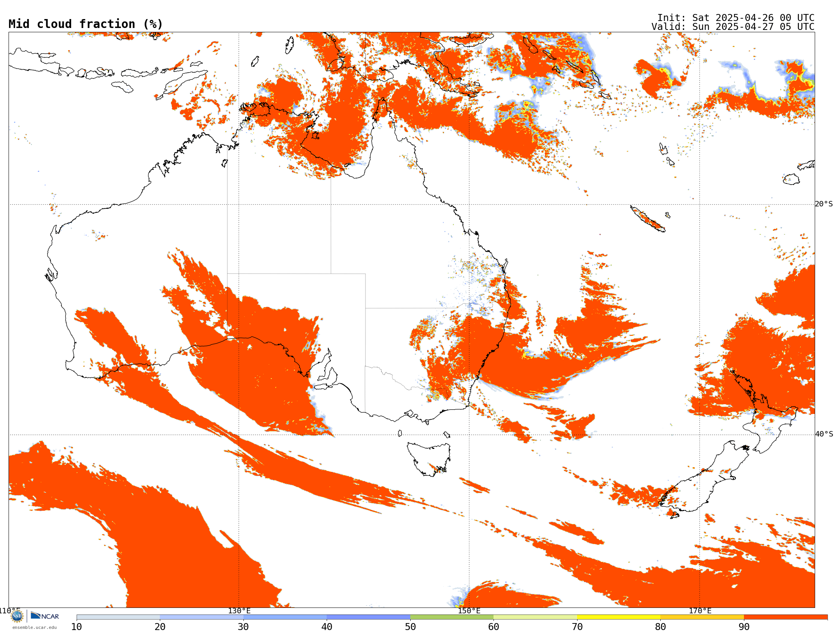The height and width of the screenshot is (632, 840).
Task: Click the 40°S latitude label
Action: click(824, 434)
